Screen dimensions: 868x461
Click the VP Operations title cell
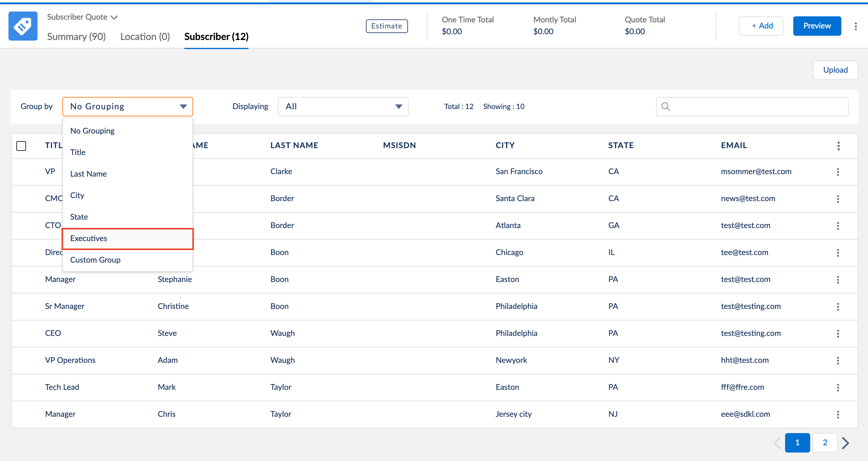(x=70, y=360)
